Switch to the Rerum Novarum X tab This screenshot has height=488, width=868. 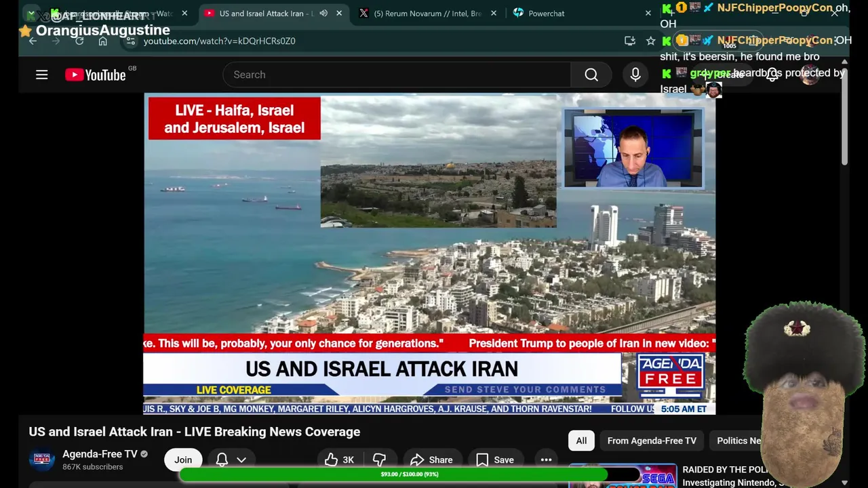pos(427,14)
